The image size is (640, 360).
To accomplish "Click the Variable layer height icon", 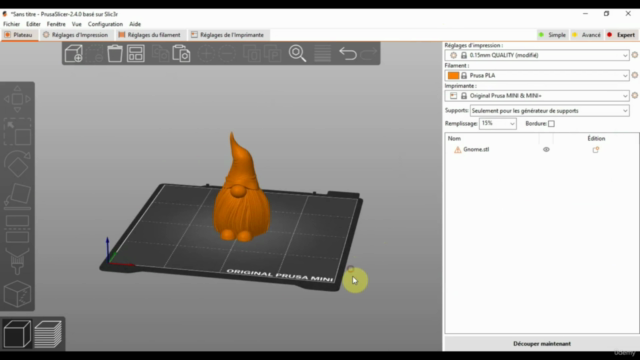I will [x=322, y=53].
